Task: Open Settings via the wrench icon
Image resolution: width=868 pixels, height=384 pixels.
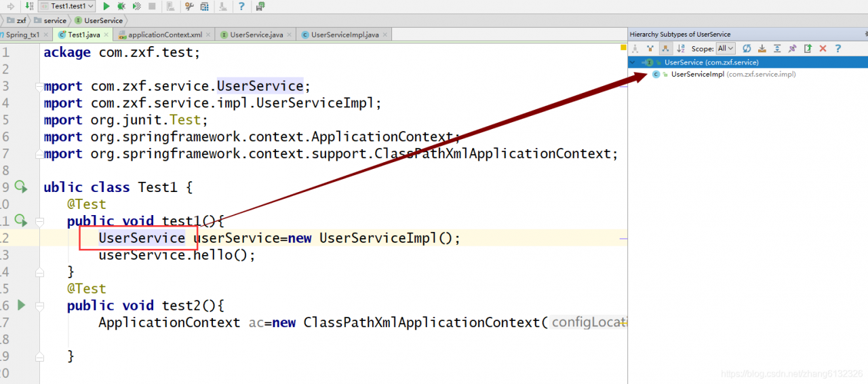Action: pos(189,6)
